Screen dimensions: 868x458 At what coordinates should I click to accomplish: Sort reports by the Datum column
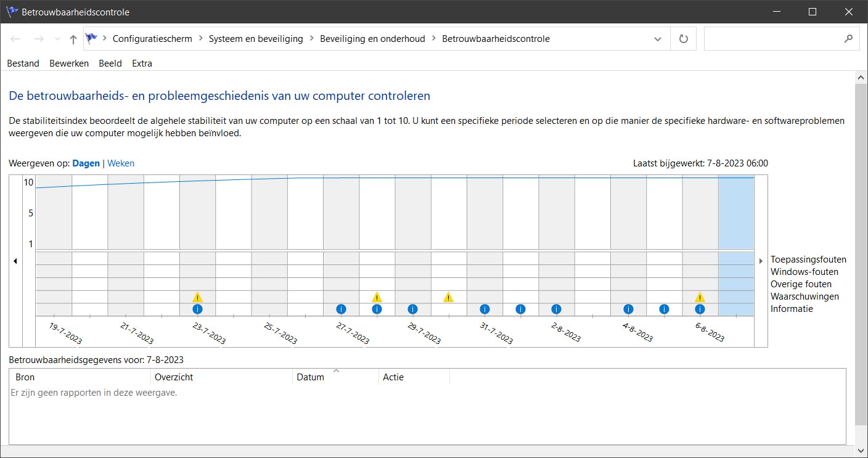tap(336, 377)
